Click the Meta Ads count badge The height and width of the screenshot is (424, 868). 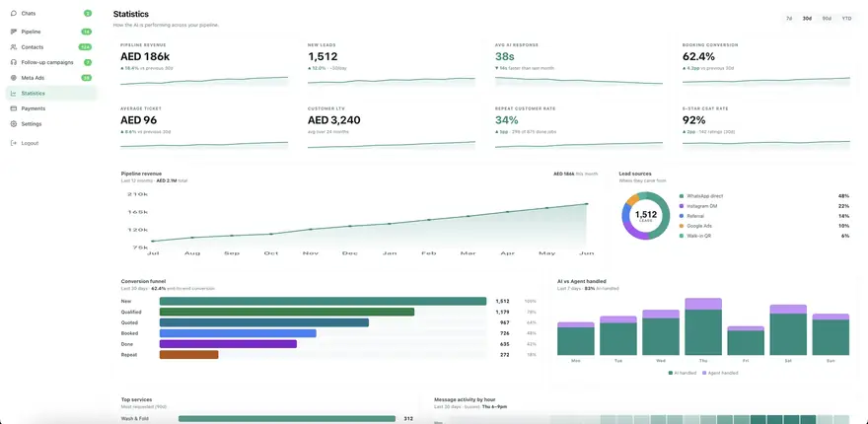point(87,78)
